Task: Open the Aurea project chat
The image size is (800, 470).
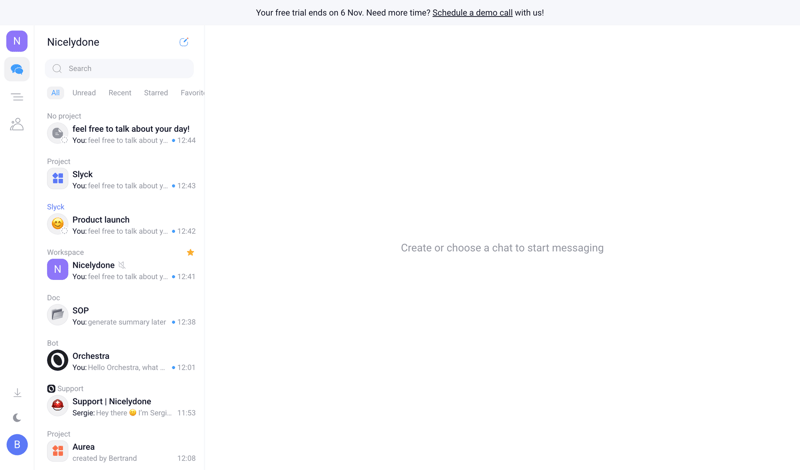Action: point(120,452)
